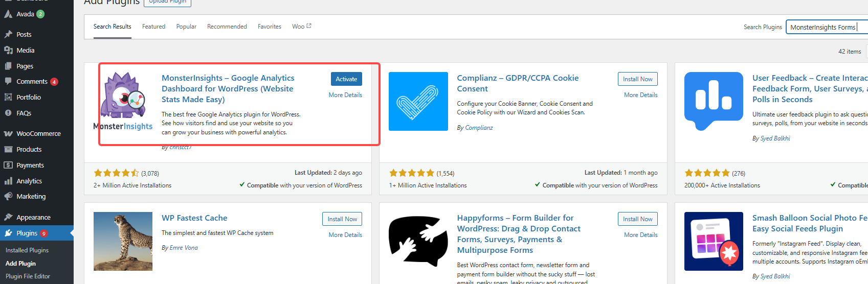868x284 pixels.
Task: Click the WP Fastest Cache cheetah image
Action: point(123,241)
